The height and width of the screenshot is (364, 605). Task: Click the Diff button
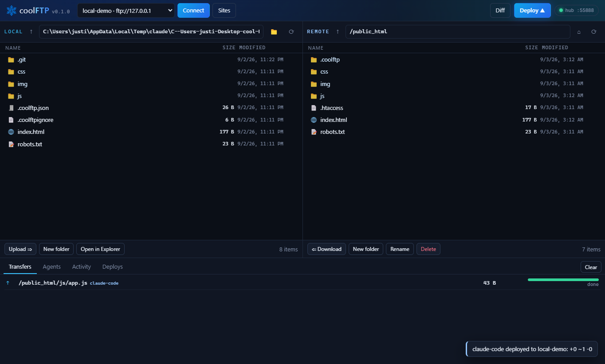(x=500, y=10)
